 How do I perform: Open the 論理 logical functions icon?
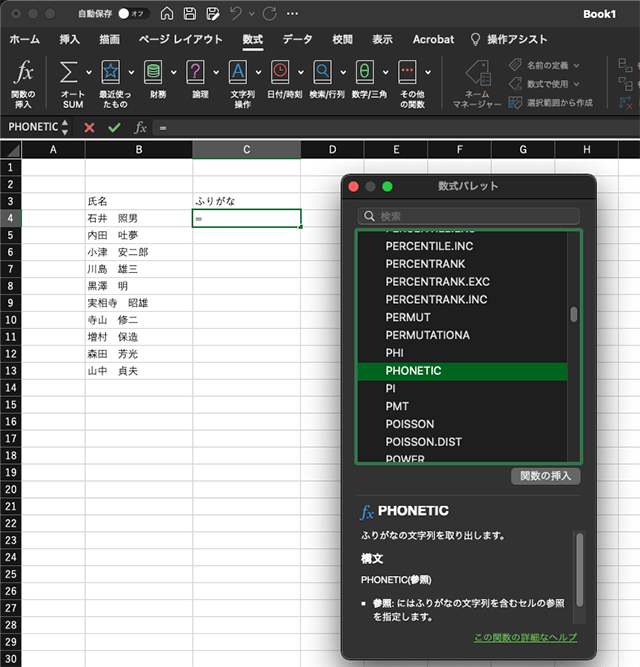[196, 73]
